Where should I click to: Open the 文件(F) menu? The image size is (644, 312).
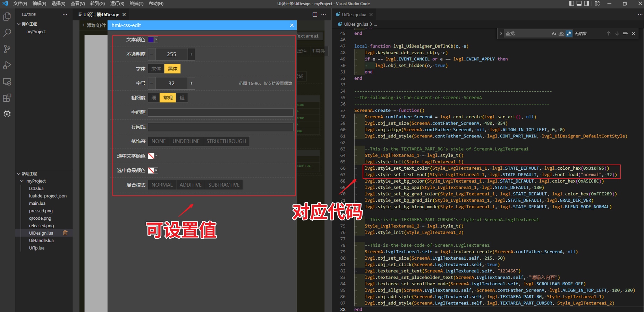pyautogui.click(x=20, y=3)
